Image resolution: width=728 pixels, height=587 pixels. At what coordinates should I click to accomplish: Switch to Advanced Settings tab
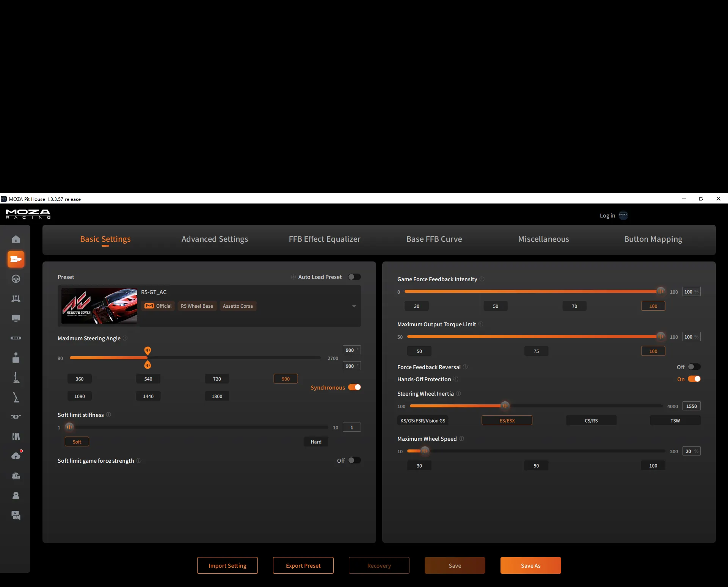point(215,239)
